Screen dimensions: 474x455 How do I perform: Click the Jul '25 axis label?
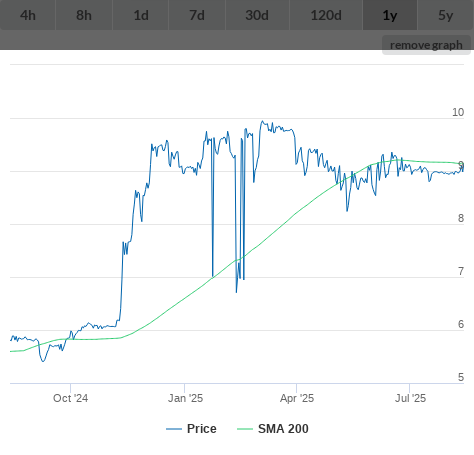[410, 398]
